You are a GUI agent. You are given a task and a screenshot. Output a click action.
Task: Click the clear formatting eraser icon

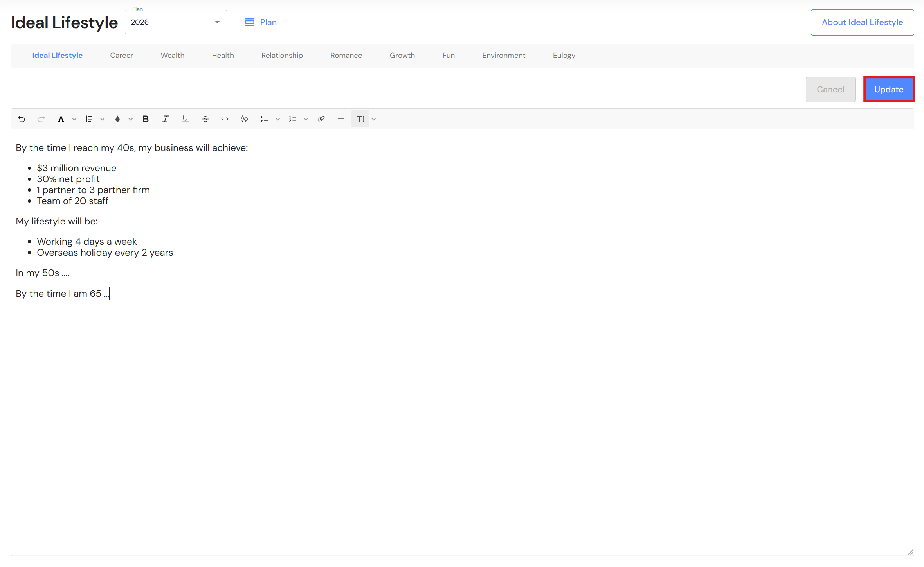tap(245, 119)
